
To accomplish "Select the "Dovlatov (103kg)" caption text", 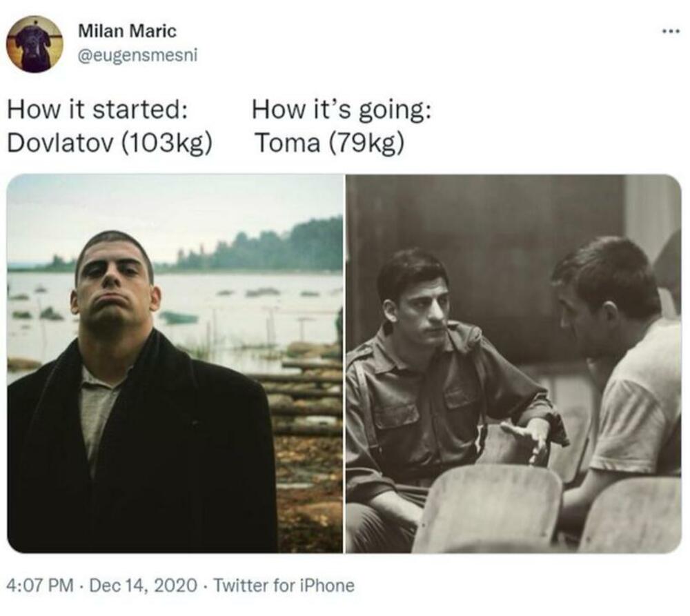I will [x=109, y=143].
